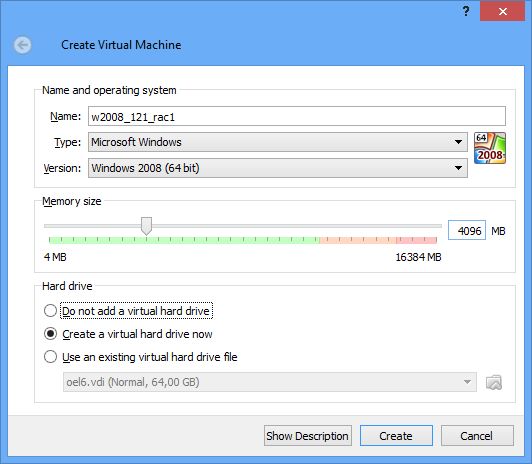Open the Version dropdown showing Windows 2008
This screenshot has height=464, width=532.
[278, 168]
